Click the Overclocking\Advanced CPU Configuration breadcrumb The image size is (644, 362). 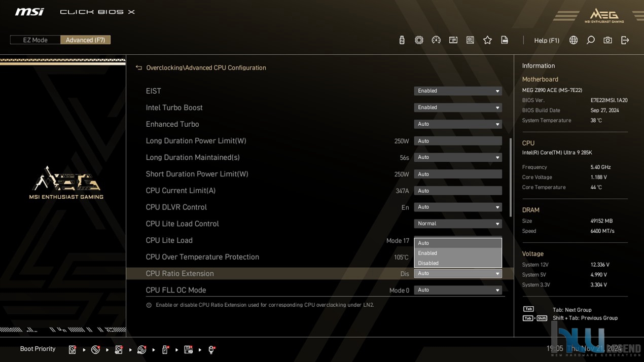(x=206, y=67)
